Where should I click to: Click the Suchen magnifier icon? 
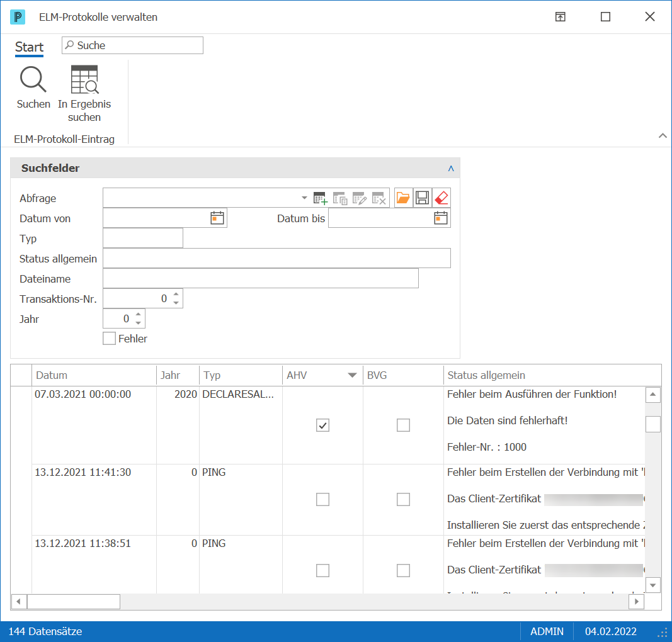[33, 80]
